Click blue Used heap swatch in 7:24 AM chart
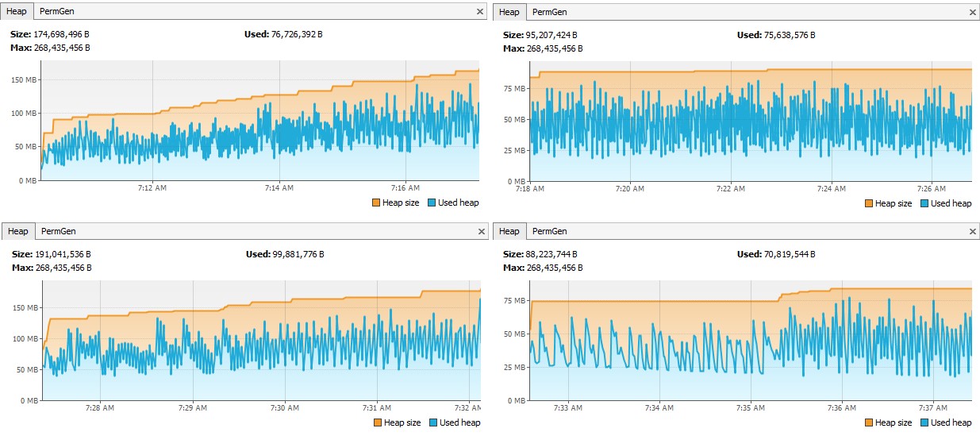This screenshot has width=980, height=436. [x=925, y=203]
